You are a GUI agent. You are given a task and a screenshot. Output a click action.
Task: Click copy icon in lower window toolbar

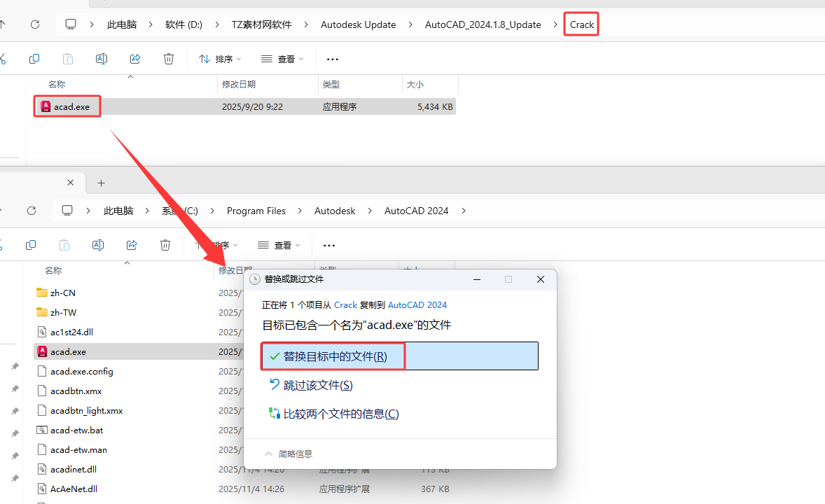pos(31,245)
